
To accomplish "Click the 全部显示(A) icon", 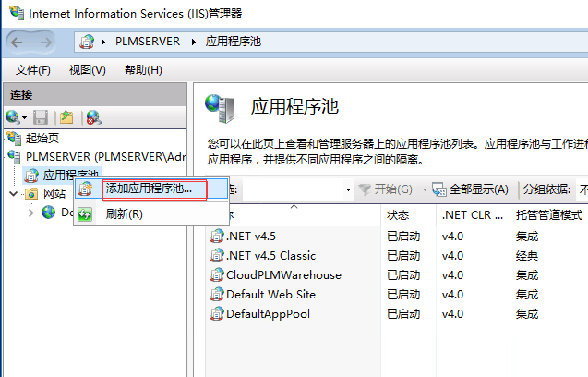I will 439,189.
